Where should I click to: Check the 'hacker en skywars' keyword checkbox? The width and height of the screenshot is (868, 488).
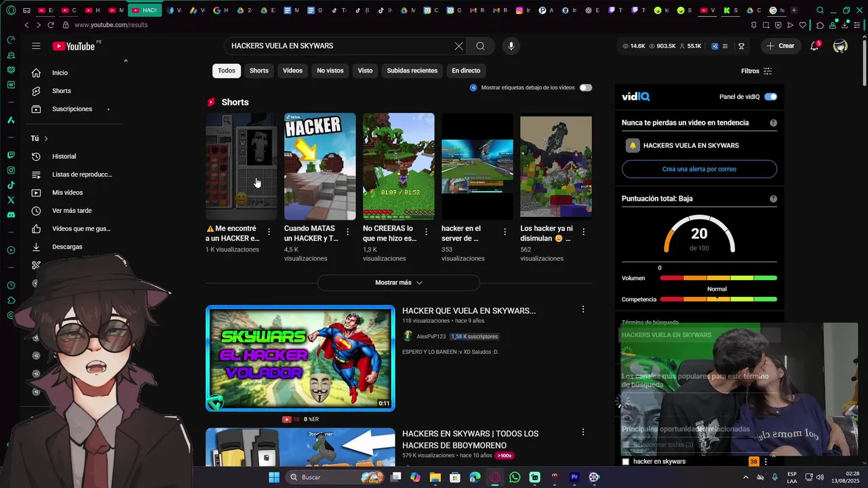(626, 462)
